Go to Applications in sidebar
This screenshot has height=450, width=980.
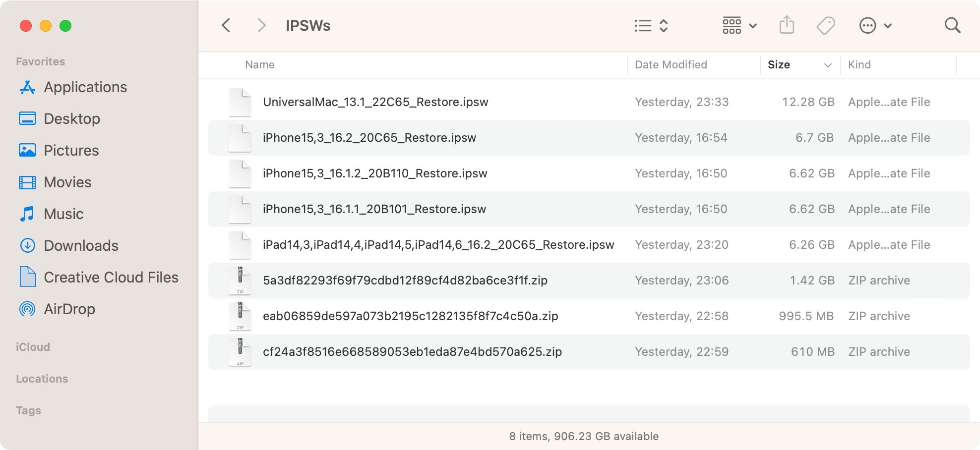pos(85,87)
